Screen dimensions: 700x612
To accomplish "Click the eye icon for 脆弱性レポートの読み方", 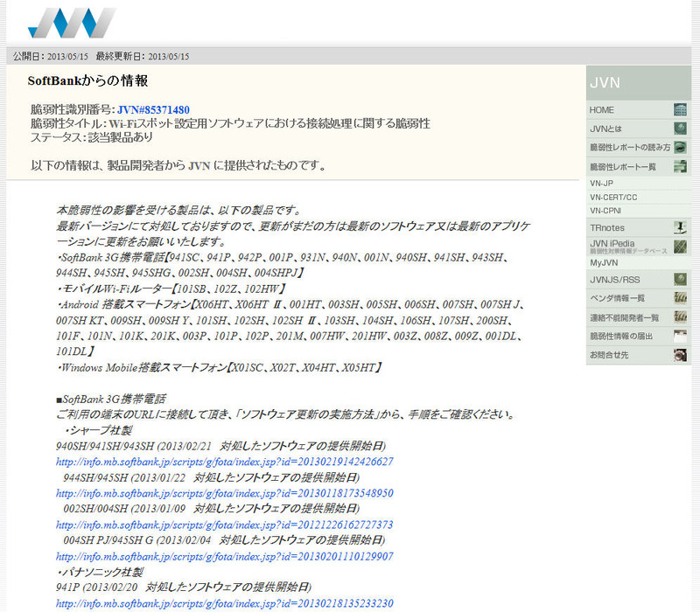I will tap(680, 147).
